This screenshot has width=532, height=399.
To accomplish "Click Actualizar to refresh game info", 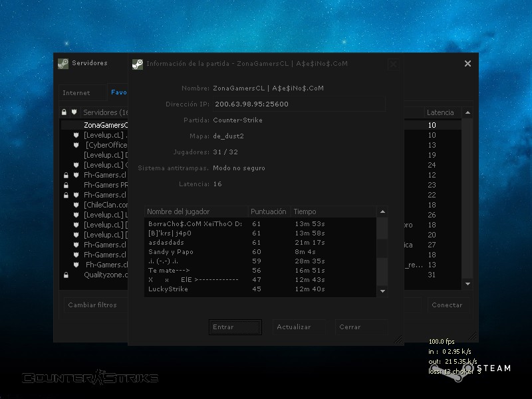I will pyautogui.click(x=299, y=327).
